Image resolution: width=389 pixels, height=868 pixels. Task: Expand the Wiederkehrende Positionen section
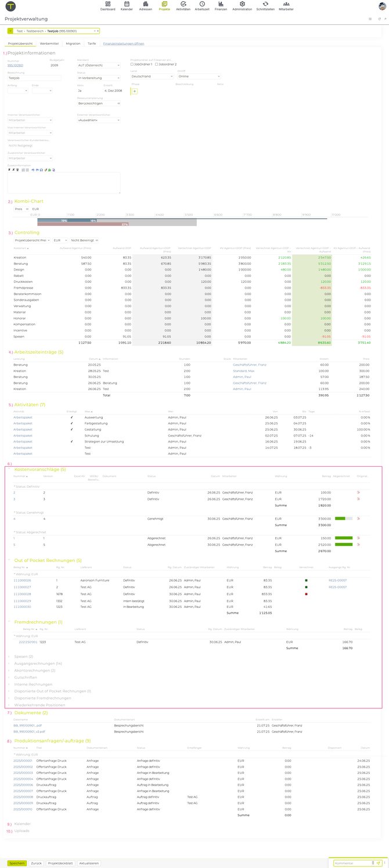click(39, 705)
